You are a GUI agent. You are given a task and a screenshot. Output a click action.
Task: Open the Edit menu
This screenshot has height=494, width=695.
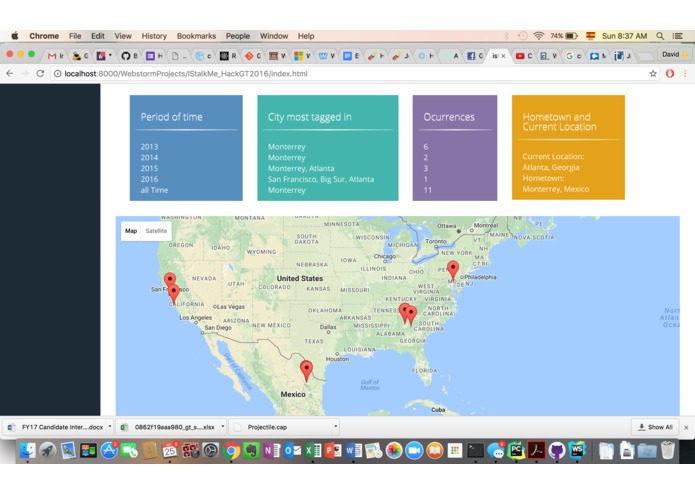tap(98, 36)
